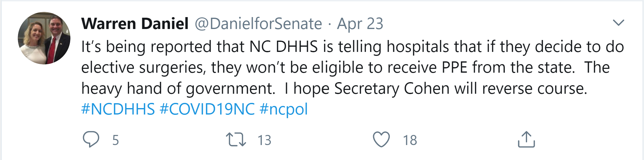
Task: Open the #NCDHHS hashtag
Action: tap(118, 109)
